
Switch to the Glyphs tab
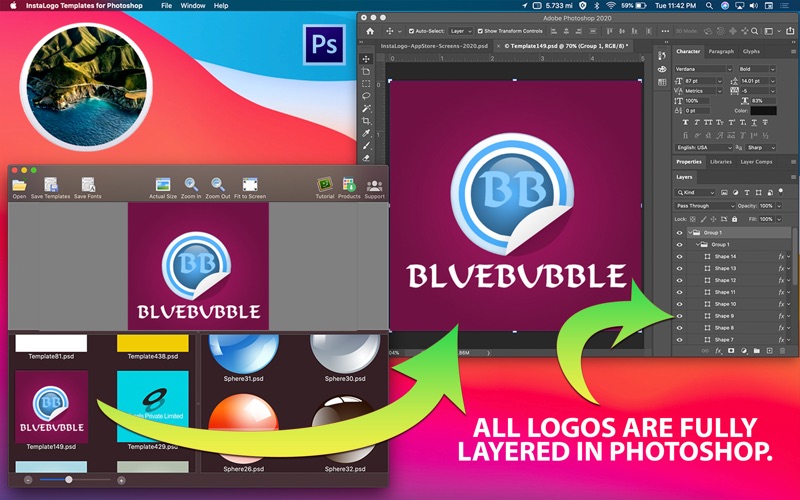point(751,52)
